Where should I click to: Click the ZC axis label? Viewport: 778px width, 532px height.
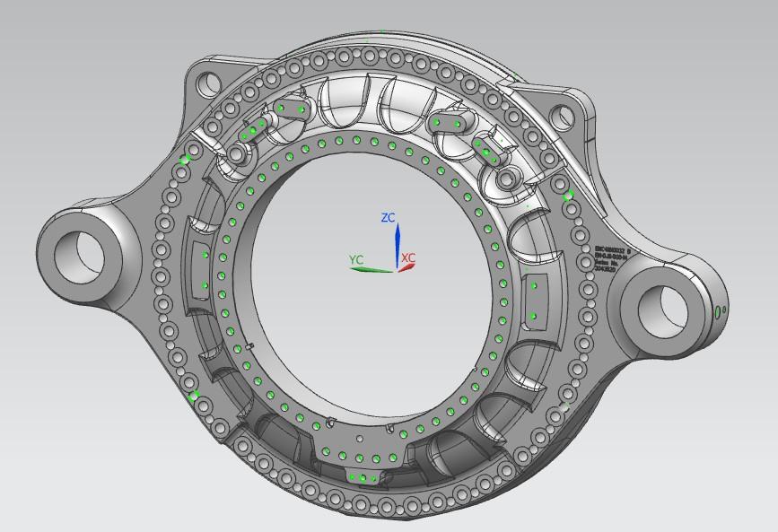point(388,218)
